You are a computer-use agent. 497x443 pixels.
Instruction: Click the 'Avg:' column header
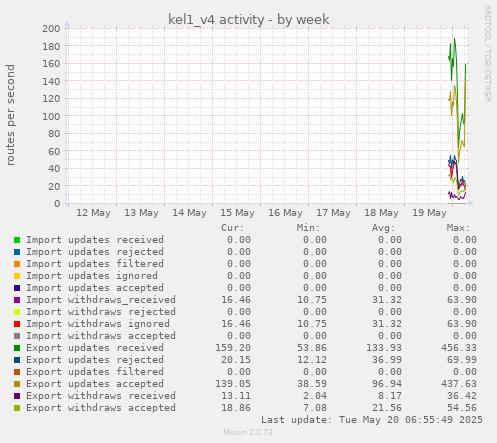383,228
